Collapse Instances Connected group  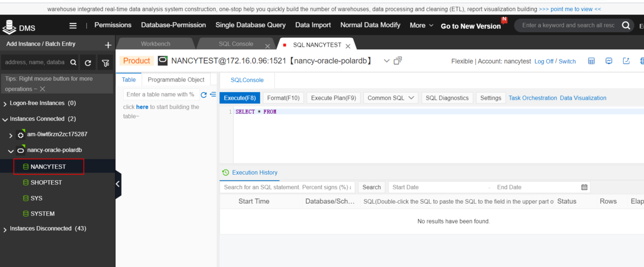point(5,119)
